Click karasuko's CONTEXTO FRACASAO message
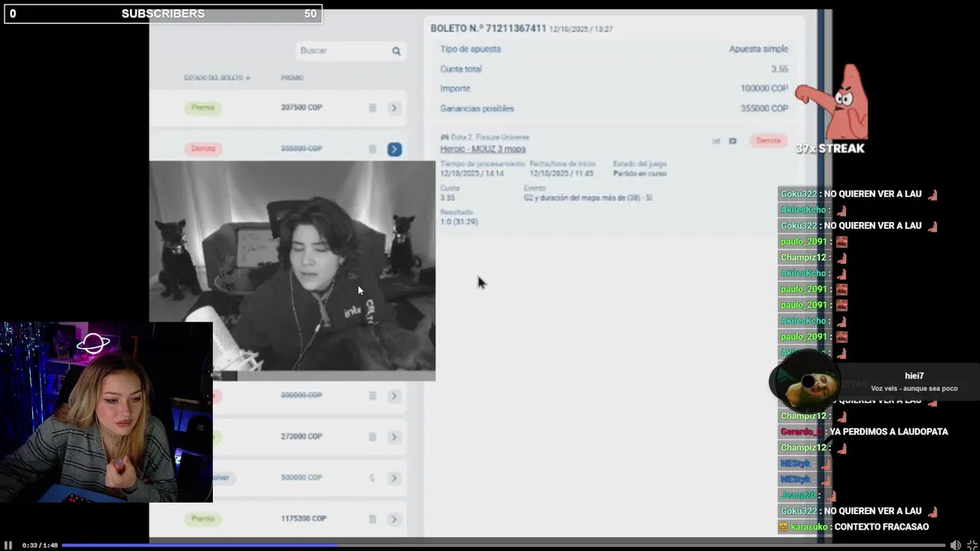Viewport: 980px width, 551px height. (x=881, y=527)
